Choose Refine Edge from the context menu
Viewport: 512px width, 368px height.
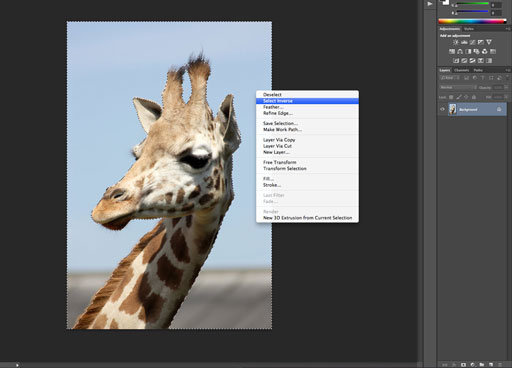(x=278, y=113)
